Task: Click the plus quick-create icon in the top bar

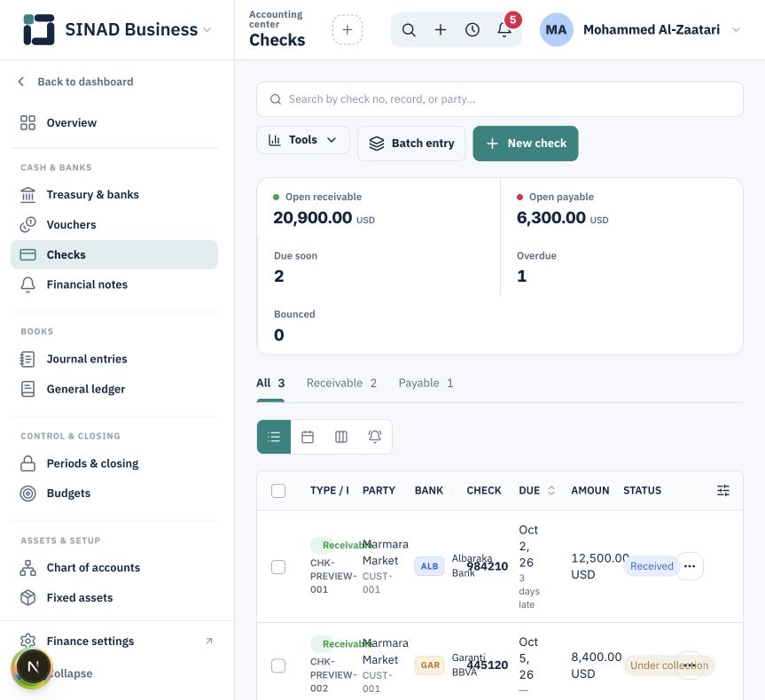Action: click(441, 30)
